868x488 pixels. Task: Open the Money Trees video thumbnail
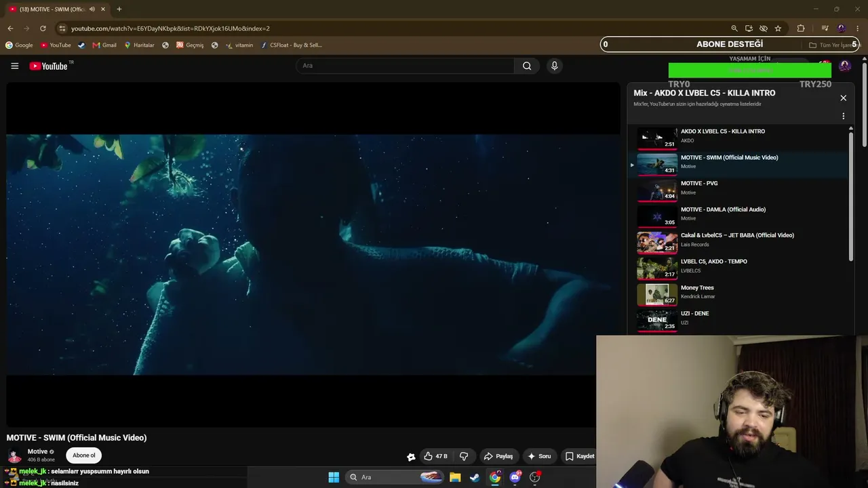click(656, 294)
